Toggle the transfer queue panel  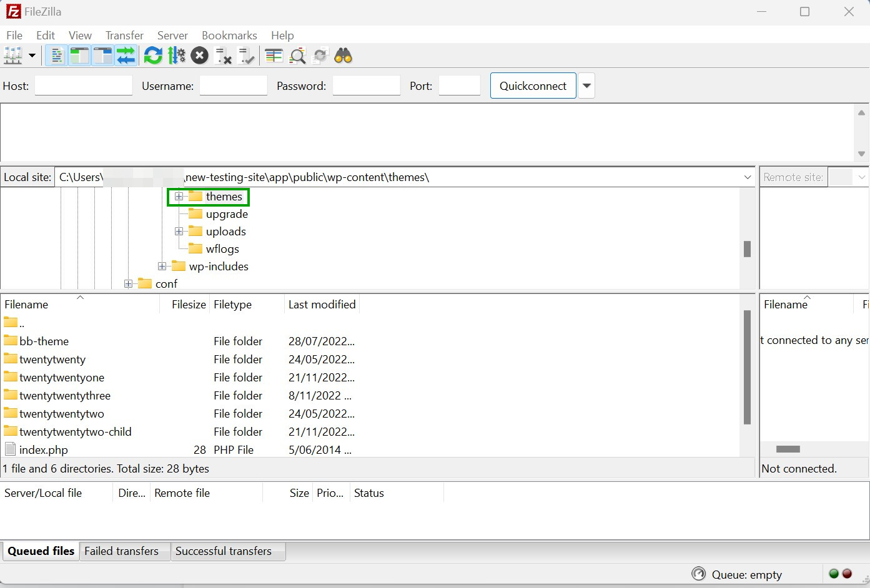[126, 56]
